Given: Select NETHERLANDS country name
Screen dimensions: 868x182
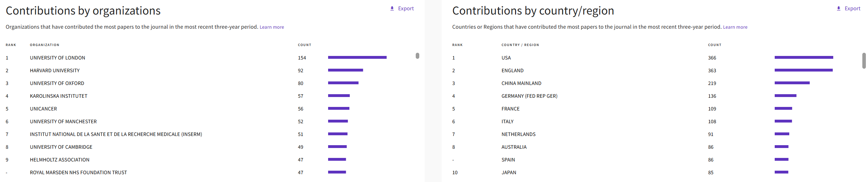Looking at the screenshot, I should point(519,134).
